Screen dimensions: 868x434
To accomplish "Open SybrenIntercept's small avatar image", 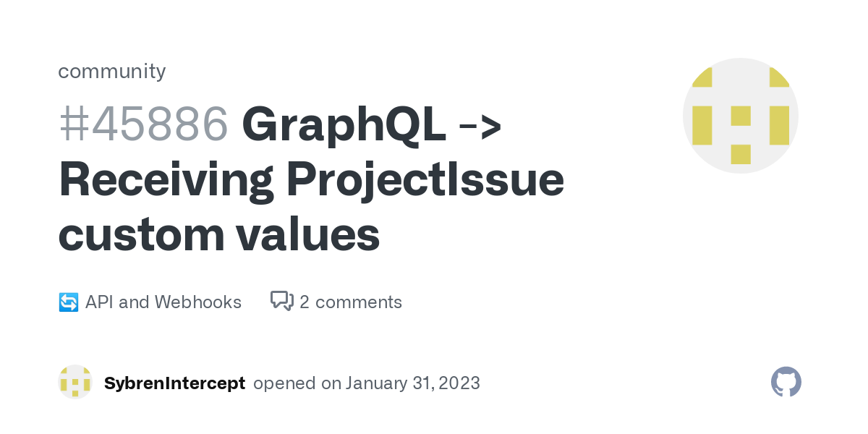I will click(x=75, y=382).
